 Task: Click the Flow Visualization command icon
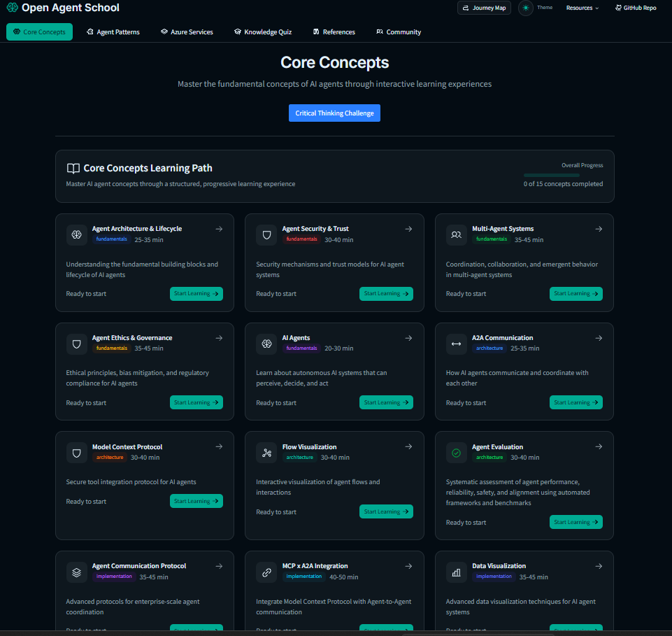tap(266, 453)
